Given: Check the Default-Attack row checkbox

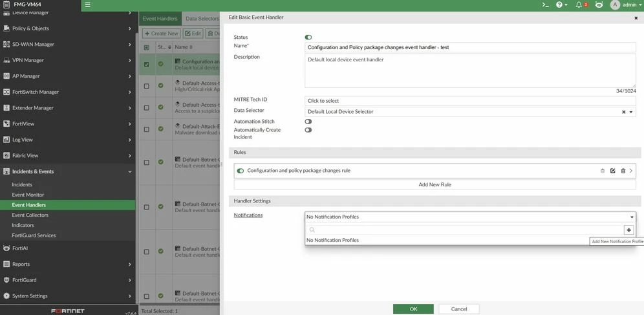Looking at the screenshot, I should tap(147, 129).
